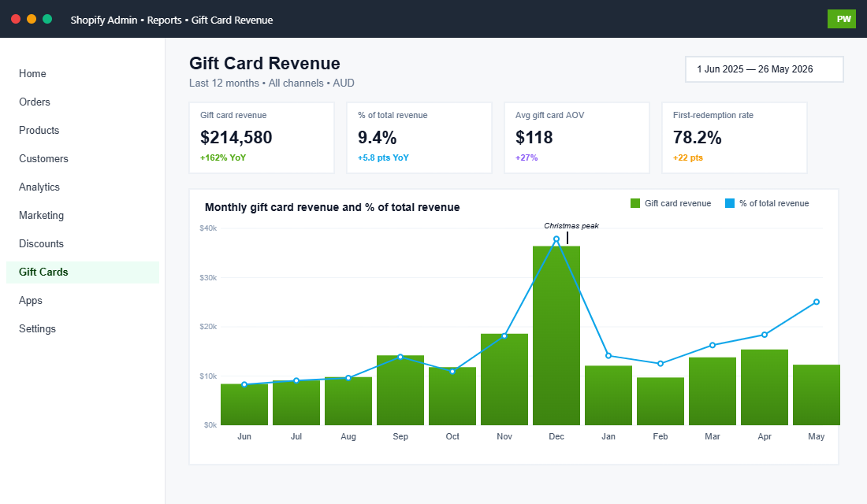
Task: Open the First-redemption rate card
Action: pyautogui.click(x=735, y=138)
